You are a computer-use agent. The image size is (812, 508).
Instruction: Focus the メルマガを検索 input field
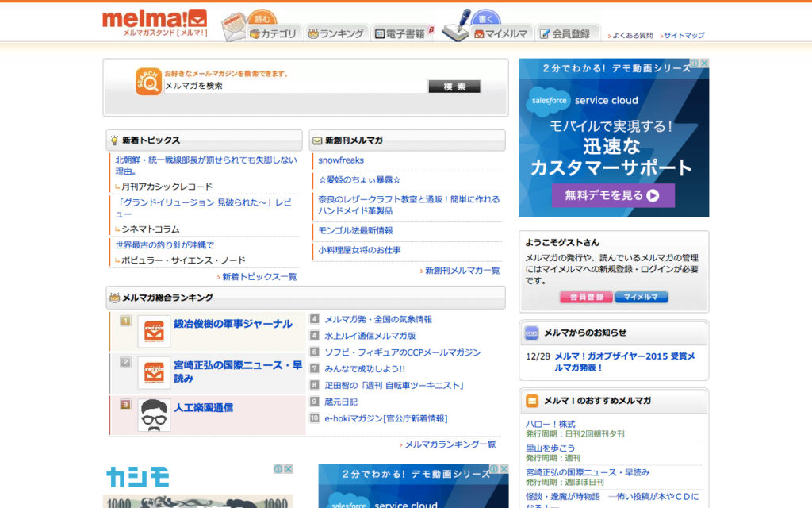[x=295, y=87]
